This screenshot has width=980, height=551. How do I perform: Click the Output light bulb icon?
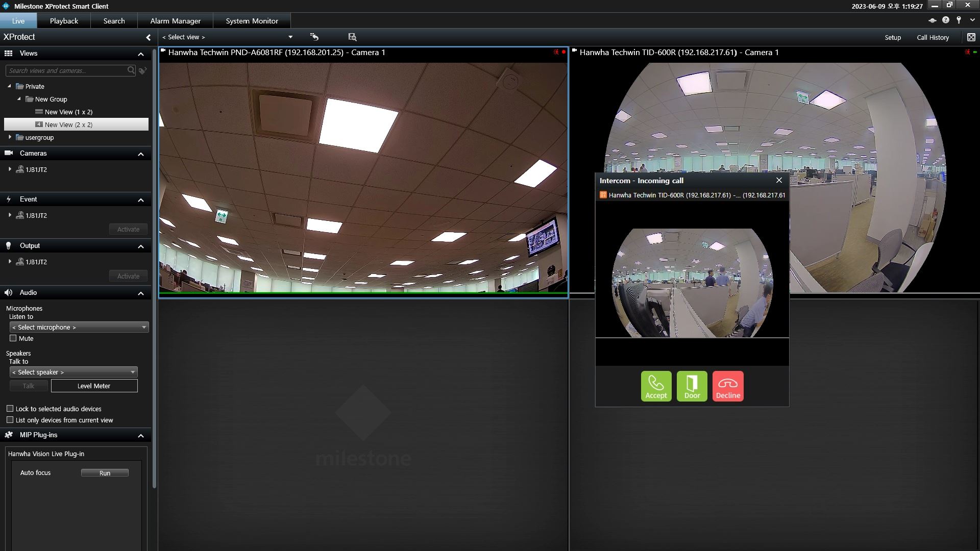8,245
